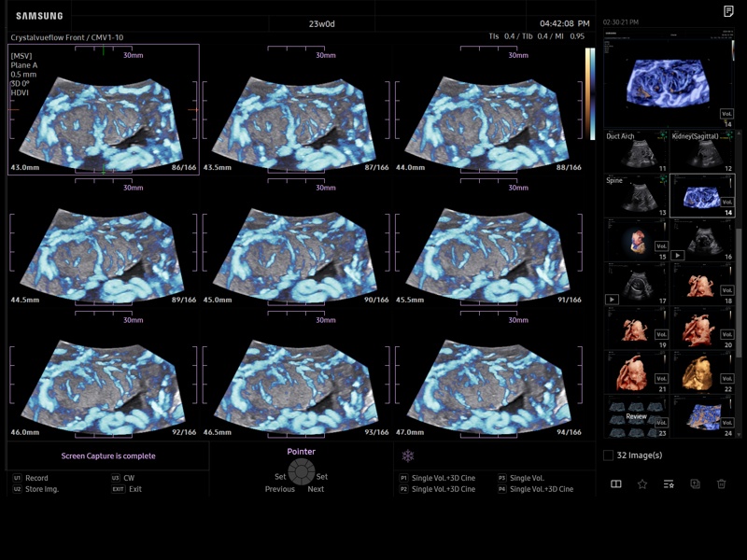Screen dimensions: 747x560
Task: Open the Review thumbnail 23
Action: click(x=636, y=416)
